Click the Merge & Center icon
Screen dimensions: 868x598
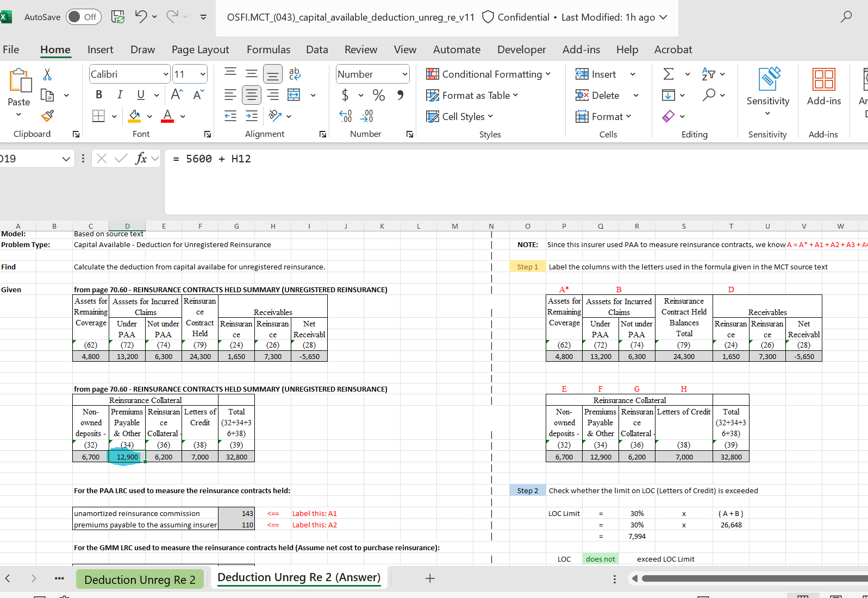click(294, 95)
